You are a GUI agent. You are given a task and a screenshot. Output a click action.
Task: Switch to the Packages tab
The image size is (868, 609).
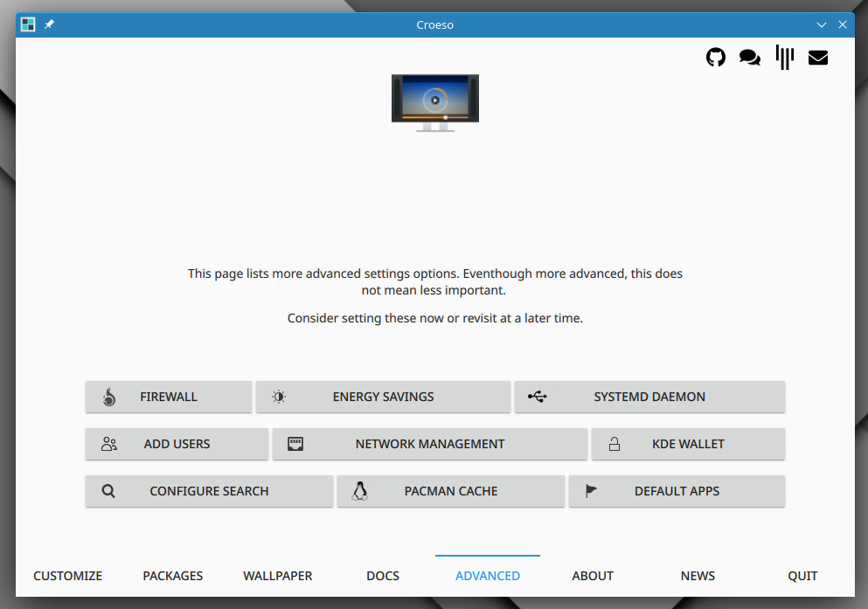173,576
